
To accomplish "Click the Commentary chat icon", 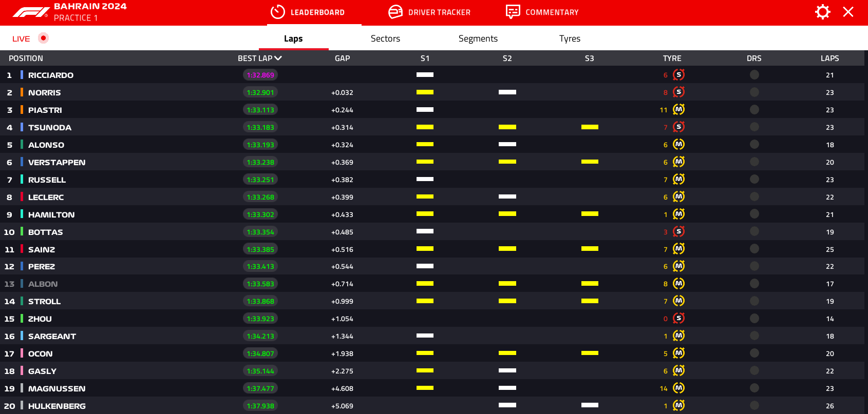I will pos(513,12).
